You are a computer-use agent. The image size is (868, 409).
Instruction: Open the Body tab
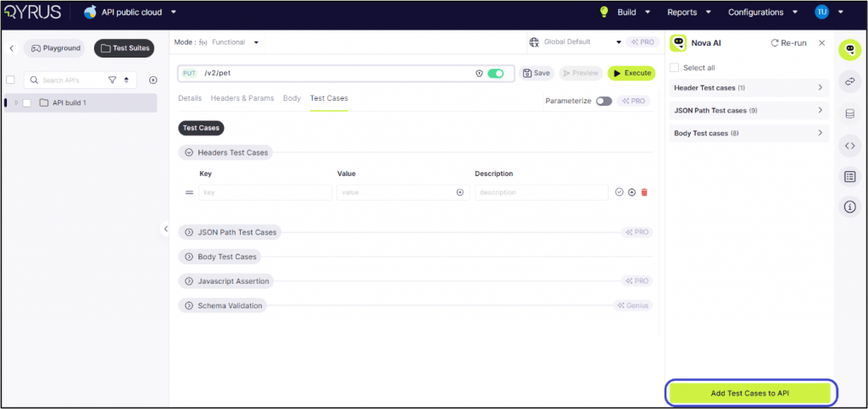pyautogui.click(x=292, y=98)
